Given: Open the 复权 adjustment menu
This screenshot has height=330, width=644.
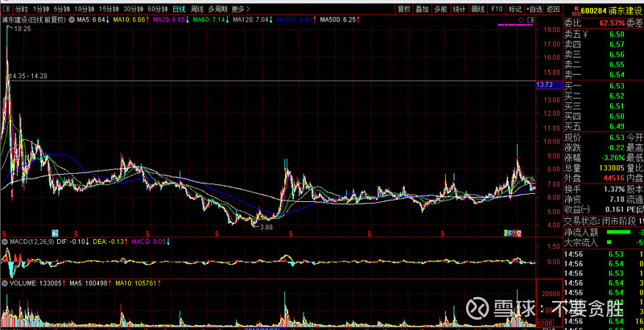Looking at the screenshot, I should tap(404, 8).
